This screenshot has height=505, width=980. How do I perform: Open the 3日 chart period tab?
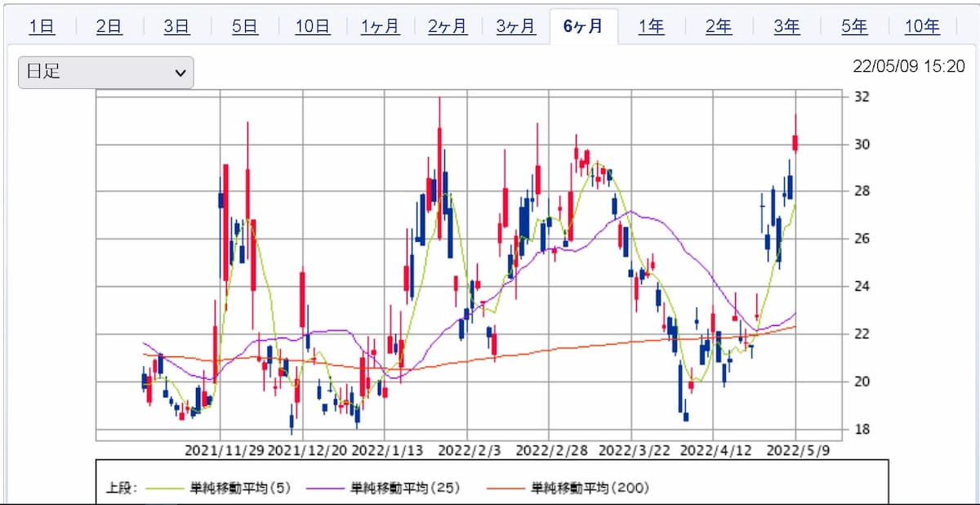(176, 26)
